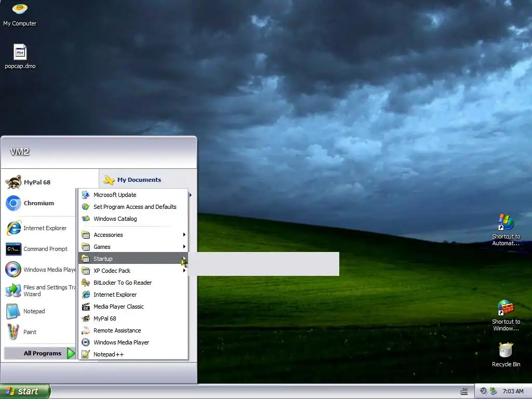Open Windows Media Player in All Programs list
The image size is (532, 399).
(x=133, y=342)
